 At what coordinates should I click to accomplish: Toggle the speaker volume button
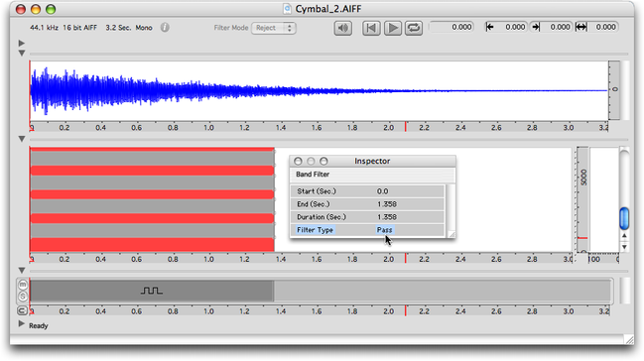342,28
